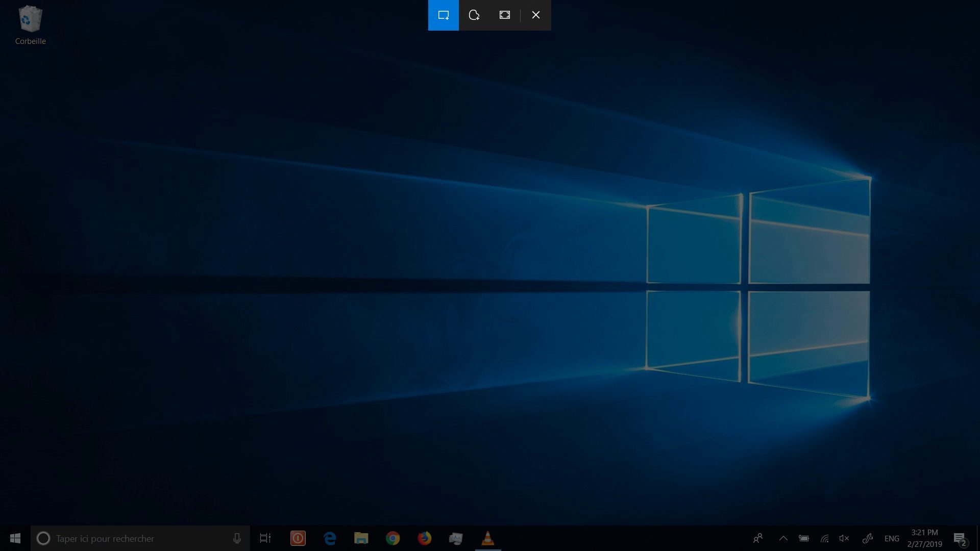
Task: Open the gray monitor app in taskbar
Action: [x=456, y=538]
